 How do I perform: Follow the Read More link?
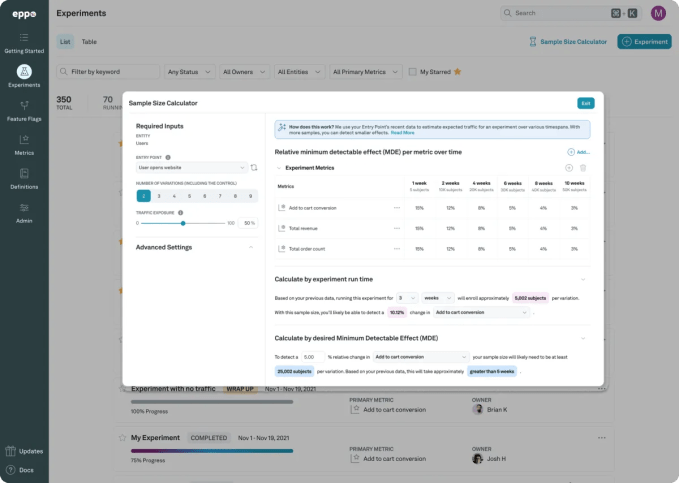click(x=403, y=133)
